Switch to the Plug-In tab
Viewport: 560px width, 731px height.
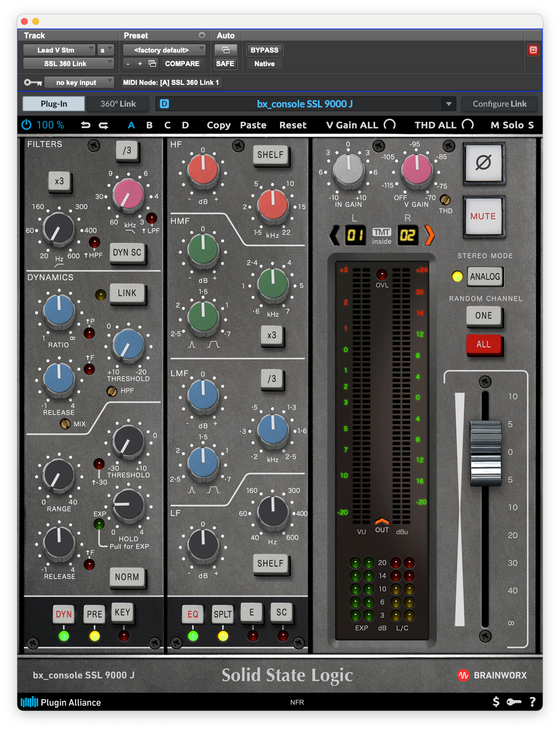click(54, 104)
